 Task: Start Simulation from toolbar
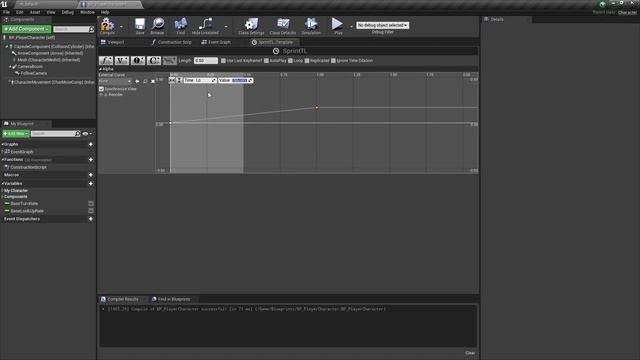pos(311,26)
